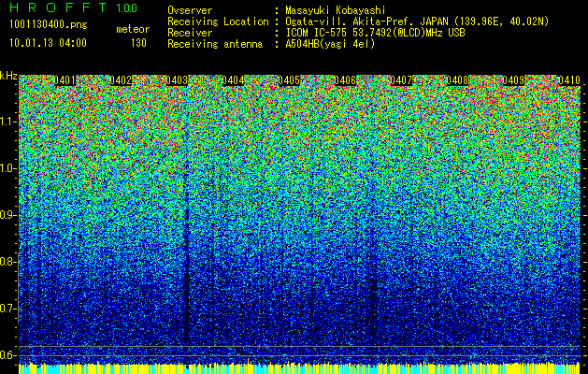The image size is (588, 374).
Task: Click the 0407 time marker
Action: (401, 80)
